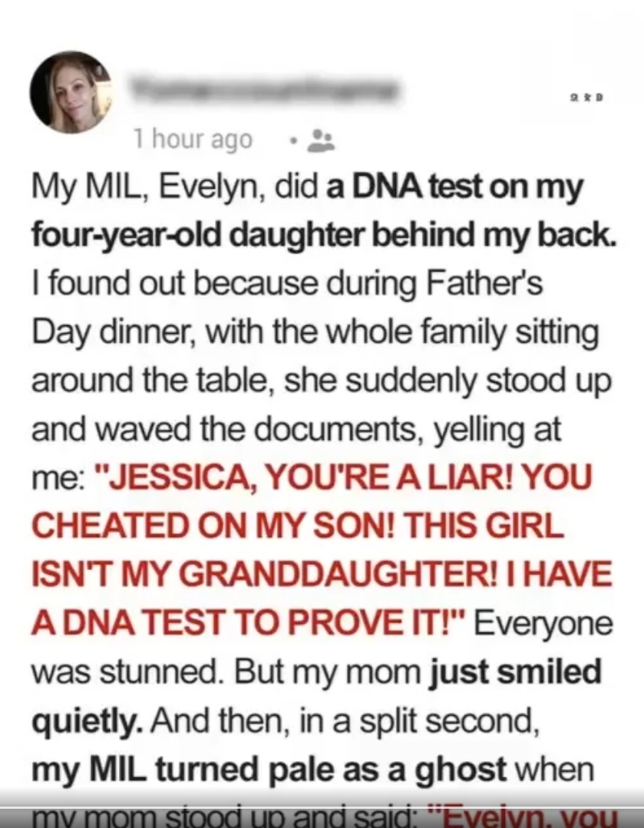This screenshot has height=828, width=644.
Task: Open the '1 hour ago' timestamp link
Action: pos(193,140)
